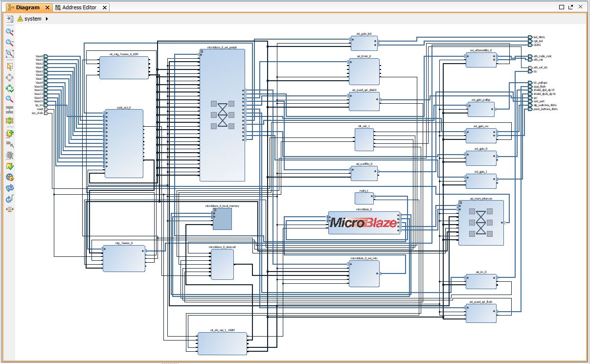Select the axi_gpio_1 block

[x=481, y=181]
